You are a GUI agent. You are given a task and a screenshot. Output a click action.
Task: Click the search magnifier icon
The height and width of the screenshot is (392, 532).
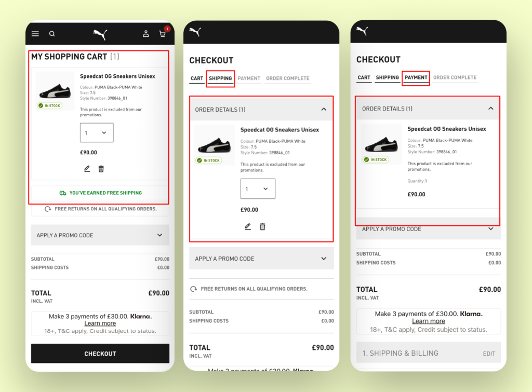pos(52,34)
